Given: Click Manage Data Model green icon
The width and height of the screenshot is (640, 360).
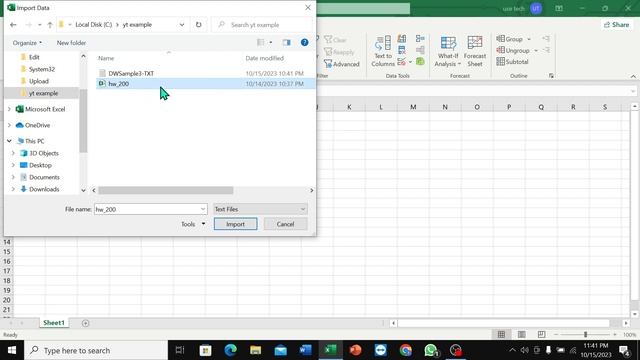Looking at the screenshot, I should click(x=420, y=62).
